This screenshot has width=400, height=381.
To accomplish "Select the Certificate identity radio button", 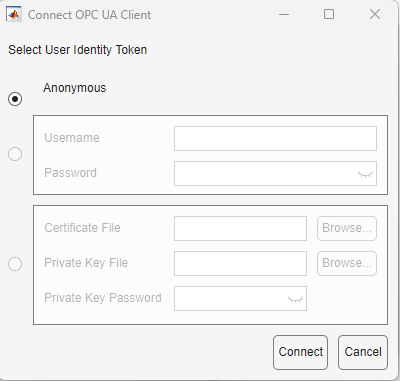I will click(15, 264).
